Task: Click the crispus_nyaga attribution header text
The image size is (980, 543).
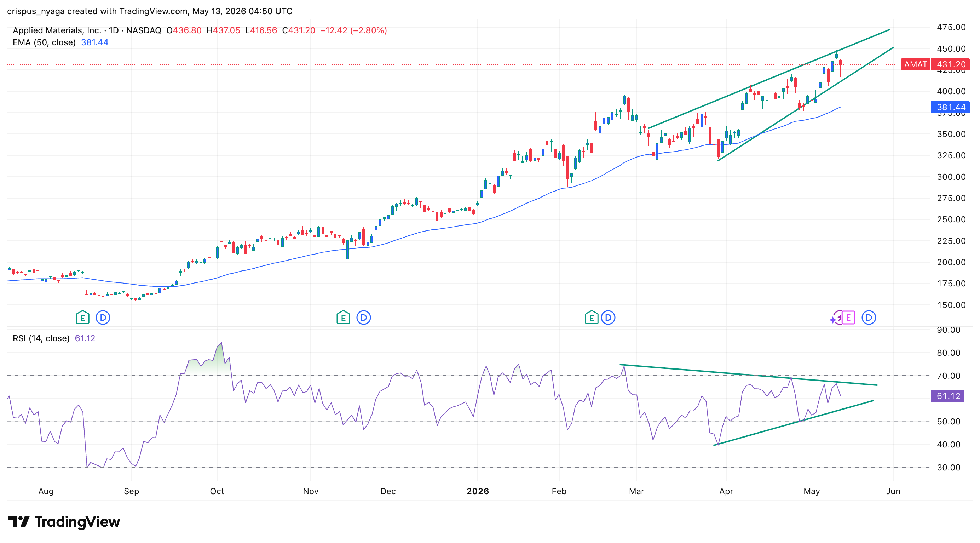Action: (150, 11)
